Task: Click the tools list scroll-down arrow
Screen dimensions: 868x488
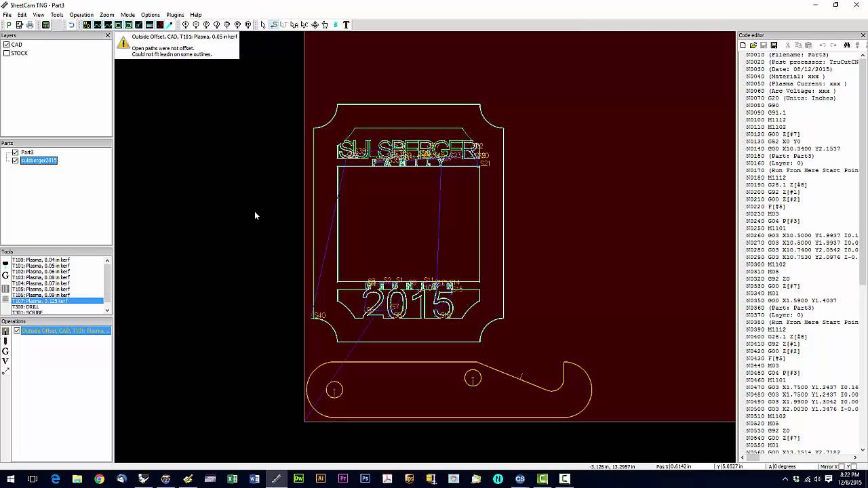Action: (107, 310)
